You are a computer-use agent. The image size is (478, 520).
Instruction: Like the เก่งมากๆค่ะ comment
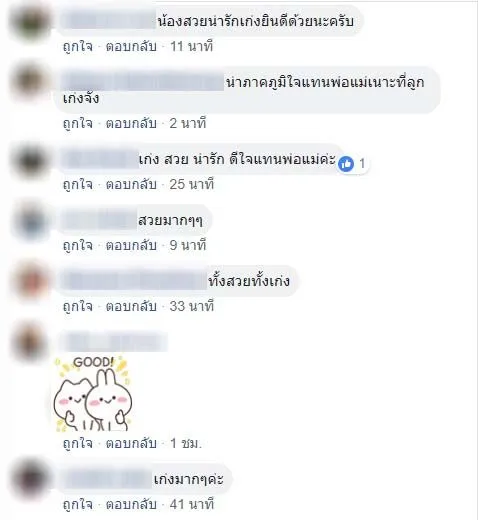pyautogui.click(x=78, y=504)
